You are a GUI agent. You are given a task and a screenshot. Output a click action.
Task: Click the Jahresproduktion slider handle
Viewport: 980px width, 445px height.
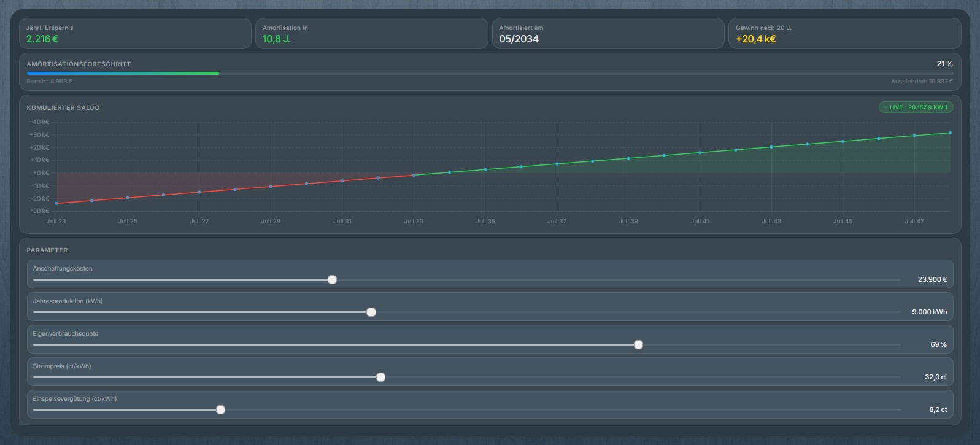tap(371, 312)
